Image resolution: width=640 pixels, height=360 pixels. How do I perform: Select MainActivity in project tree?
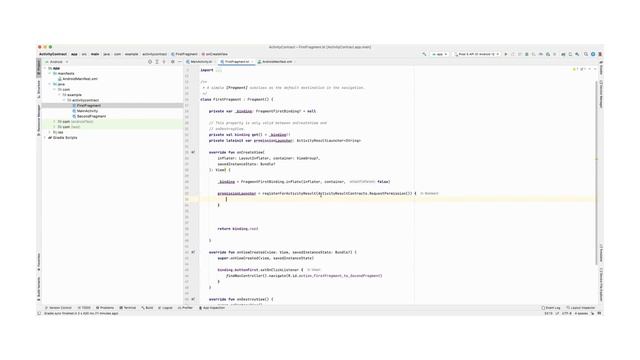pos(85,111)
